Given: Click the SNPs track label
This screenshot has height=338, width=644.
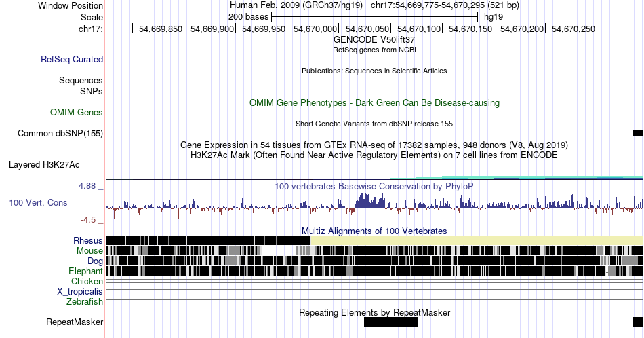Looking at the screenshot, I should [92, 91].
